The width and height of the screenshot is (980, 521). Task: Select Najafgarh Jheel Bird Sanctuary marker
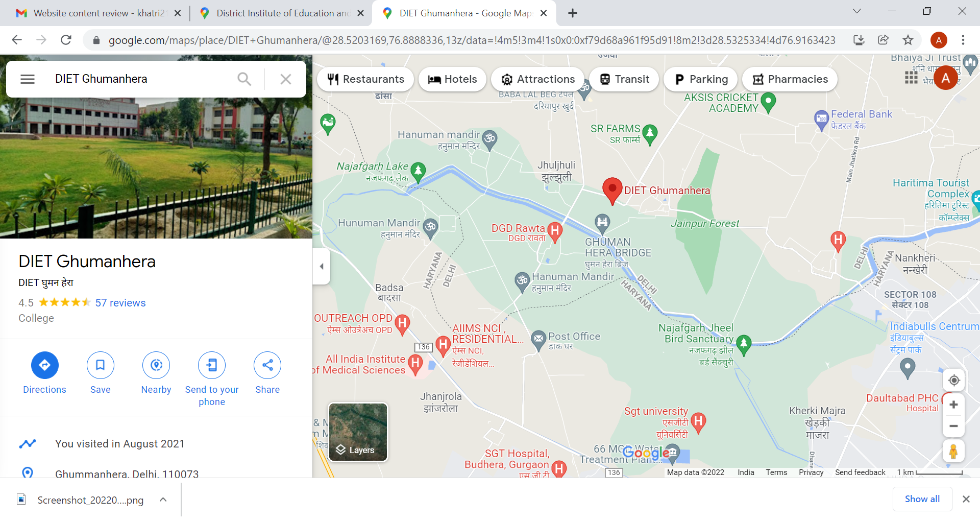click(744, 344)
